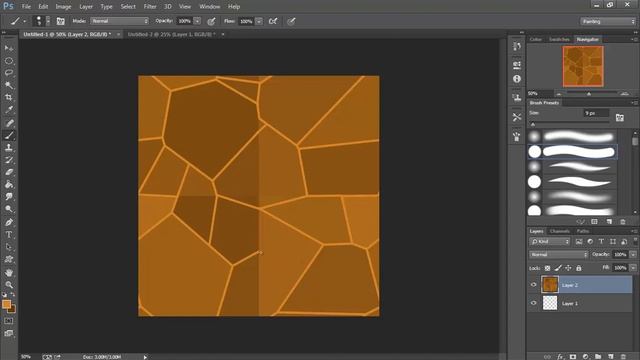
Task: Select the Dodge tool
Action: coord(9,209)
